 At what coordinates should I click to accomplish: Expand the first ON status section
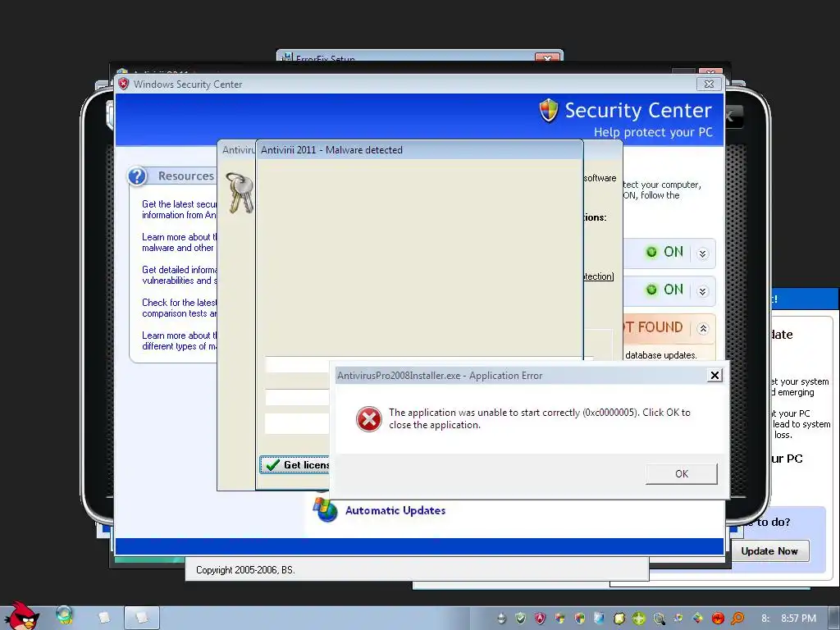(x=703, y=253)
